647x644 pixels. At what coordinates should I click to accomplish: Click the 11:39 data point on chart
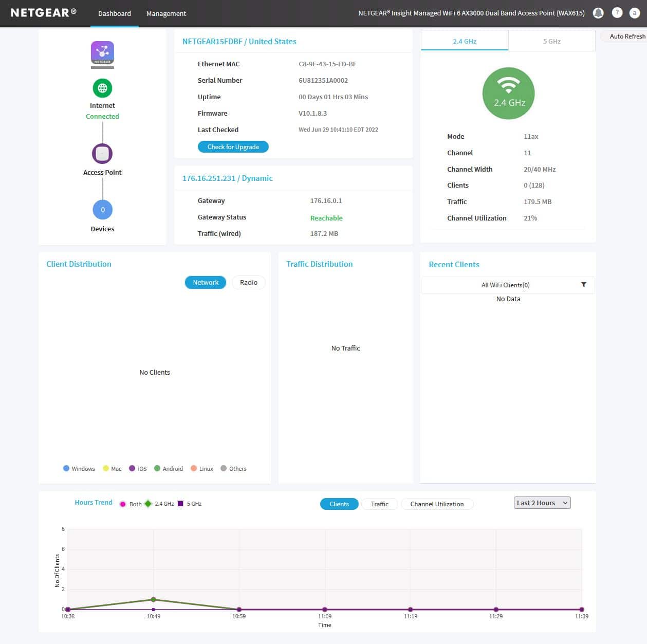pos(582,610)
